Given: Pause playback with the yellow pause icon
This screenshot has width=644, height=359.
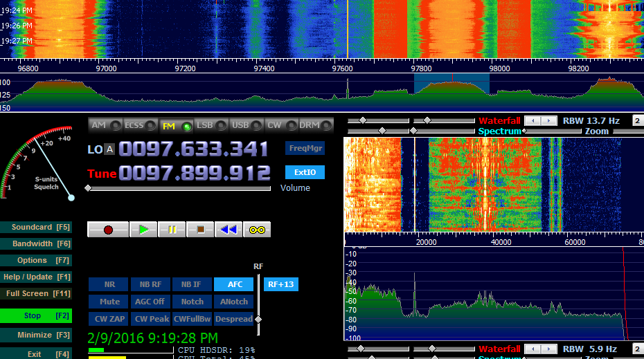Looking at the screenshot, I should coord(172,230).
